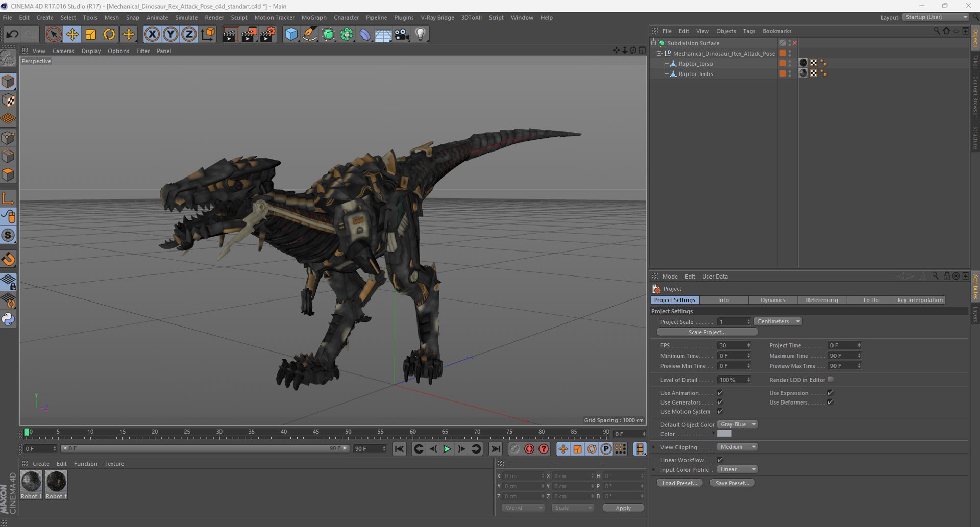Switch to the Dynamics tab
Viewport: 980px width, 527px height.
tap(773, 300)
